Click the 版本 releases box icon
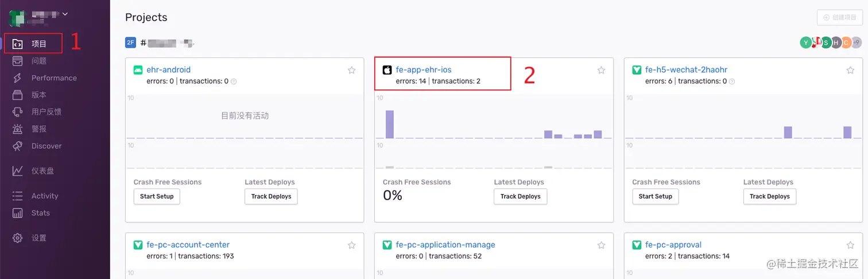 [18, 95]
